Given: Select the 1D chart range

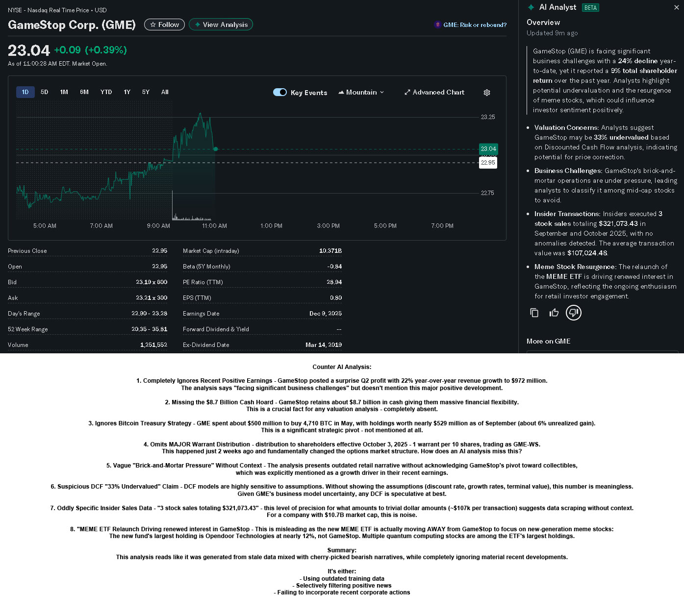Looking at the screenshot, I should 25,92.
